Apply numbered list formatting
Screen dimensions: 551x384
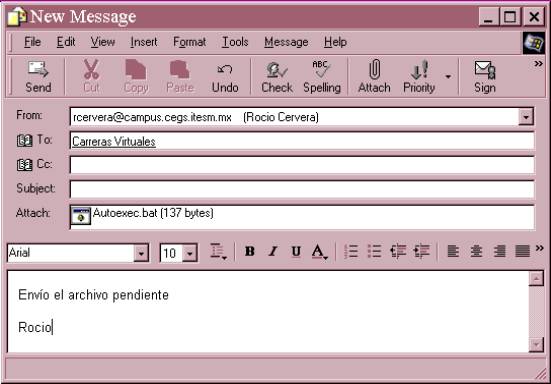351,252
